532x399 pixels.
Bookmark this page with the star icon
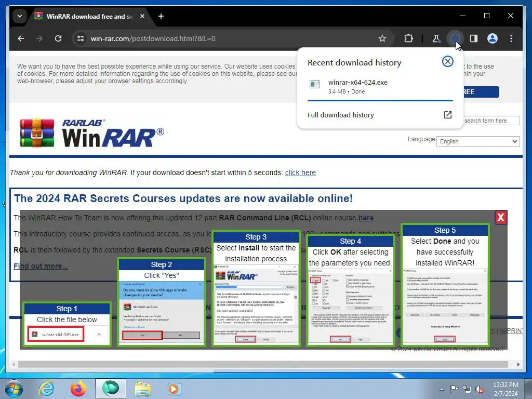point(382,38)
